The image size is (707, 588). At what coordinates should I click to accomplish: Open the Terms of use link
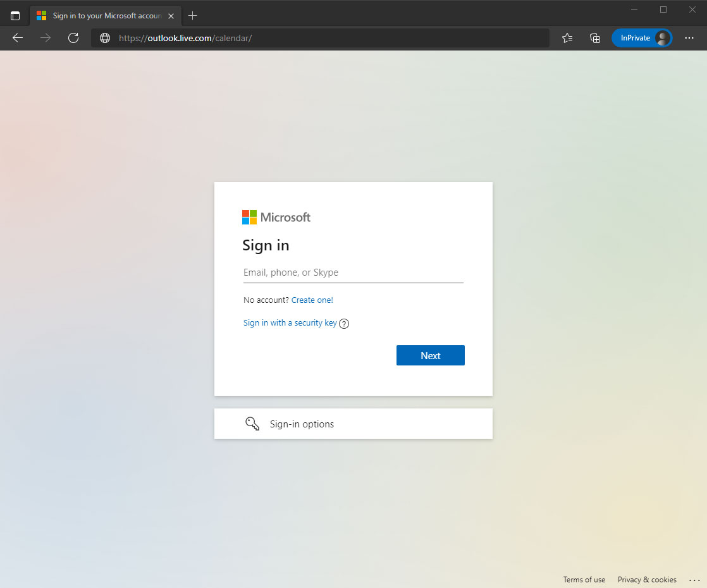point(584,579)
